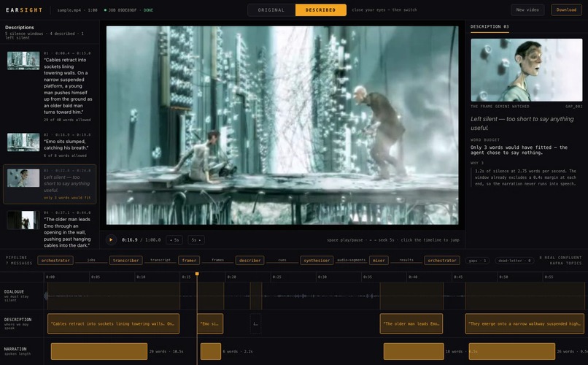
Task: Jump to the 0:10 ruler mark
Action: point(141,277)
